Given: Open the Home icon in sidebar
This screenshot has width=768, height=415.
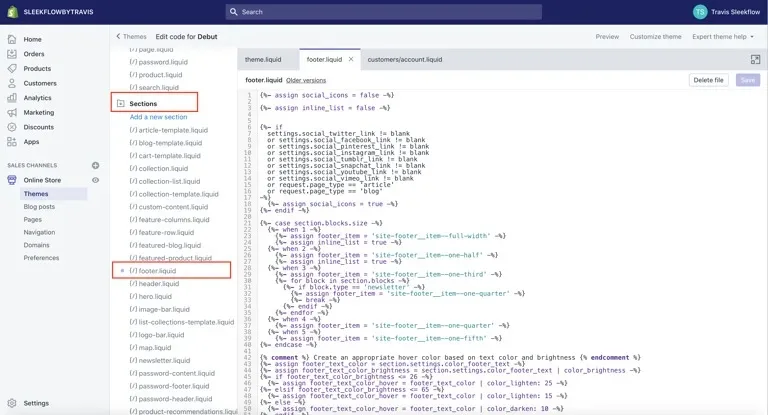Looking at the screenshot, I should (x=12, y=39).
